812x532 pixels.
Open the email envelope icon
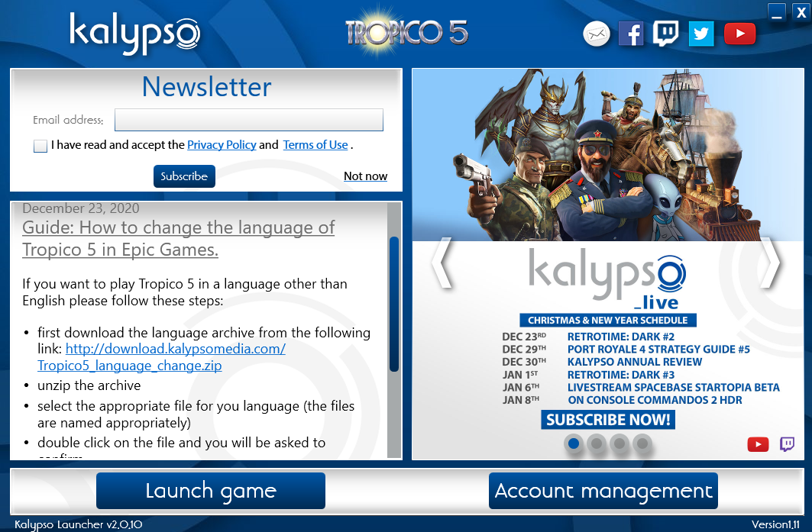[x=596, y=34]
